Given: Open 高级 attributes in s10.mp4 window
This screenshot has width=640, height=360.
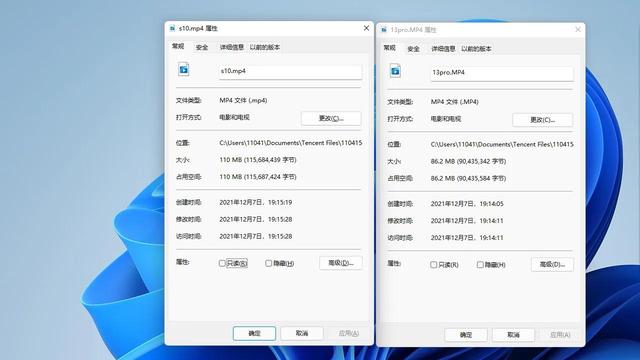Looking at the screenshot, I should coord(341,263).
